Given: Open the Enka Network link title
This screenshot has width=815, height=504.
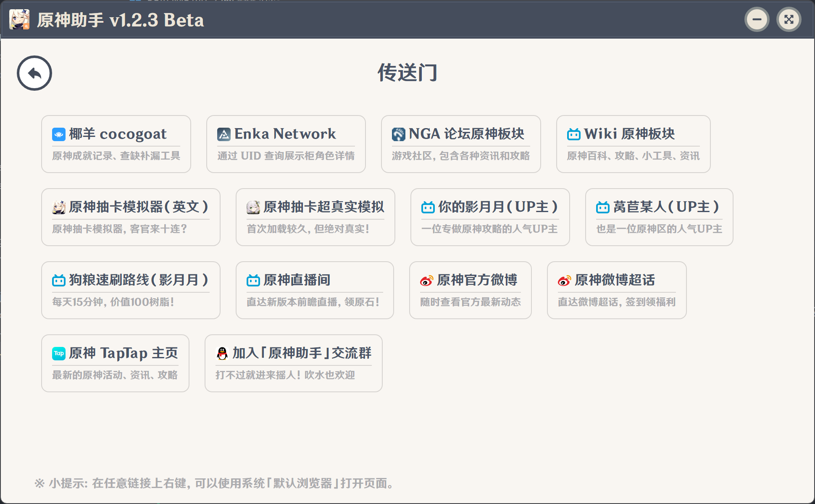Looking at the screenshot, I should (285, 134).
